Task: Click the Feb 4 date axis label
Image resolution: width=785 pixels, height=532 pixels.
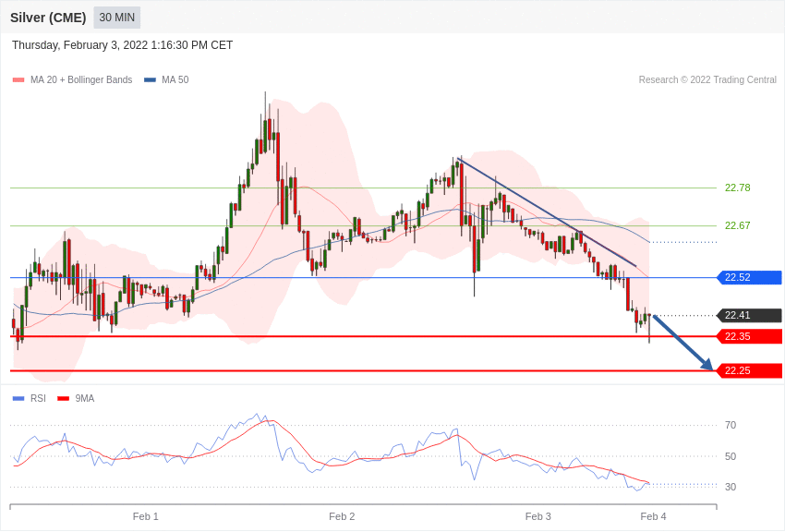Action: (x=653, y=516)
